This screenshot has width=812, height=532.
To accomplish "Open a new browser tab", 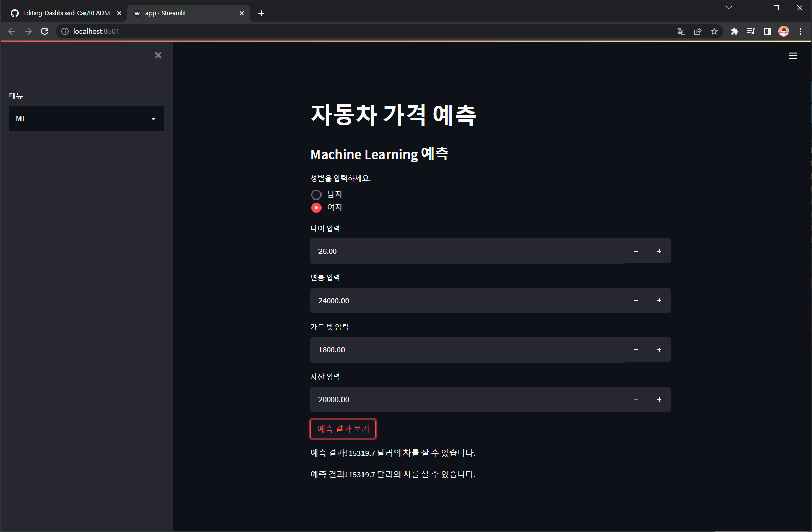I will [261, 13].
